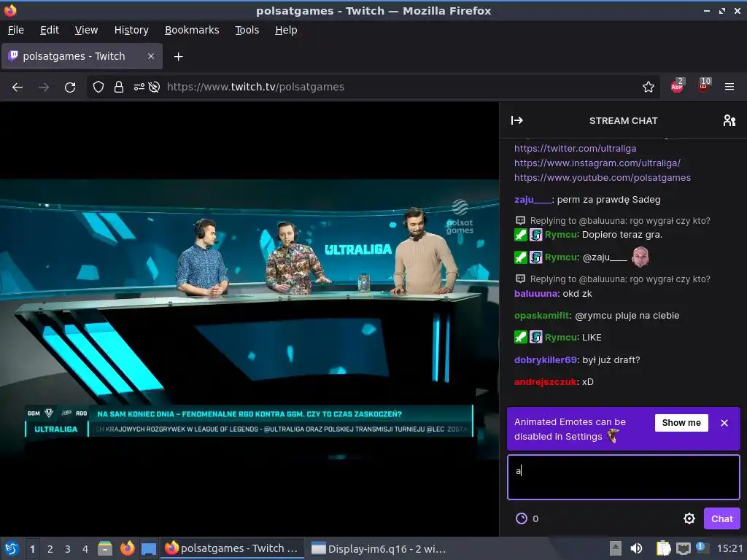Go forward in browser history
This screenshot has height=560, width=747.
coord(44,87)
